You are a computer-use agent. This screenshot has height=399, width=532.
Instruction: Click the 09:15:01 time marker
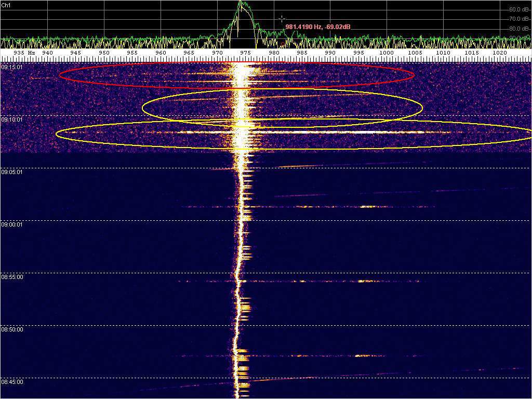[12, 67]
